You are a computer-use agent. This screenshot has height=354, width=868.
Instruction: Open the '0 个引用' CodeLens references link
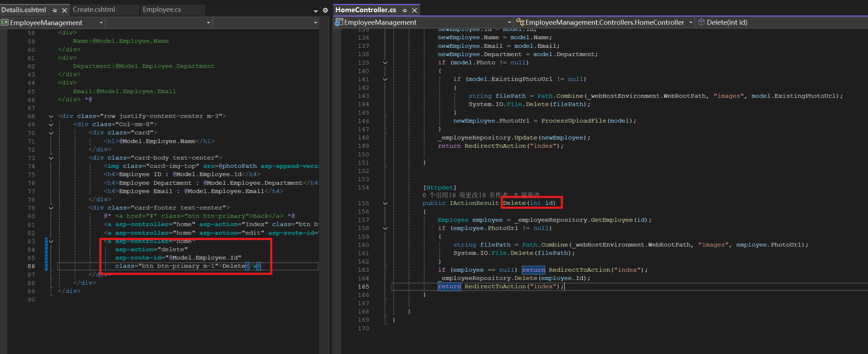click(x=435, y=195)
